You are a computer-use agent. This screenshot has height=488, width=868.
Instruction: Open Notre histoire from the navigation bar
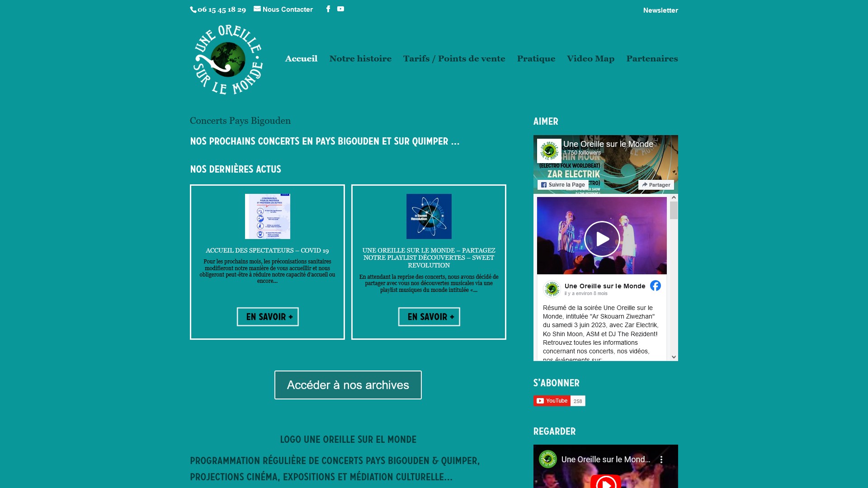point(360,58)
